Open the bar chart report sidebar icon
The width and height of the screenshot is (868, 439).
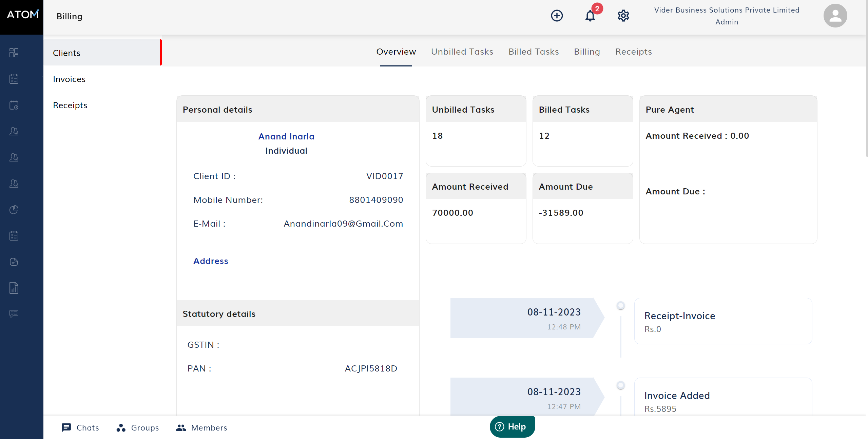[14, 288]
